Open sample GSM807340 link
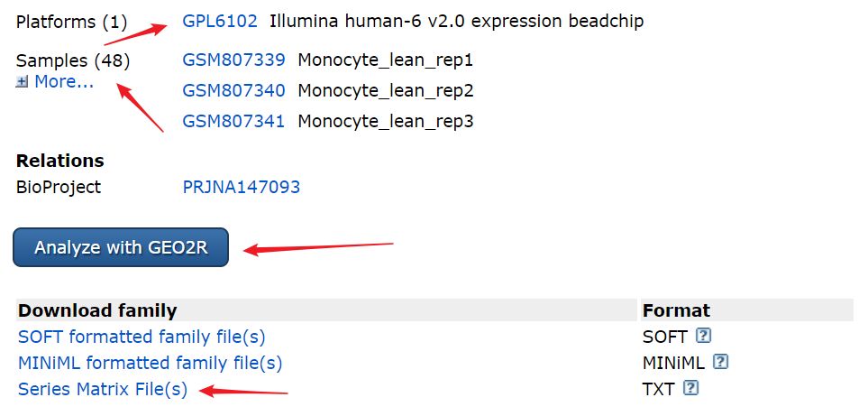 coord(233,90)
